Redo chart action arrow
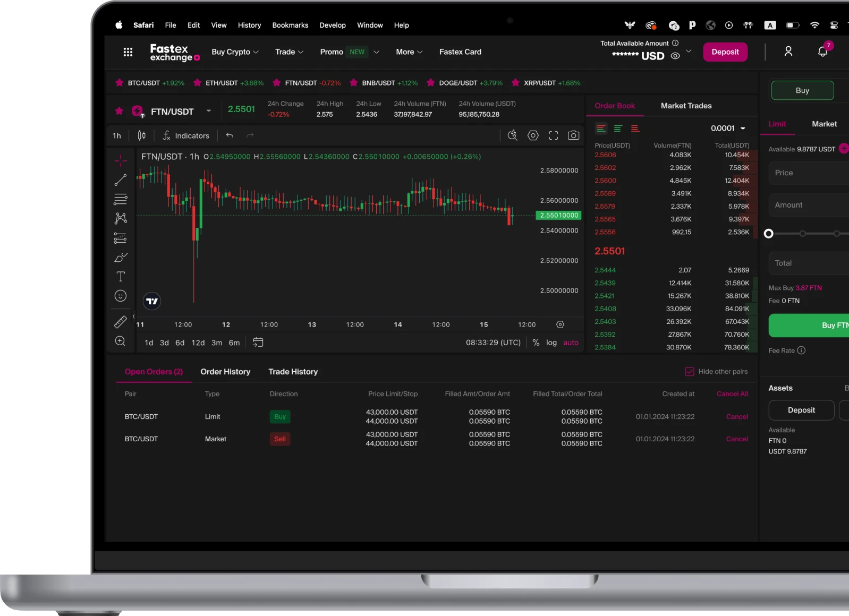 [x=250, y=135]
